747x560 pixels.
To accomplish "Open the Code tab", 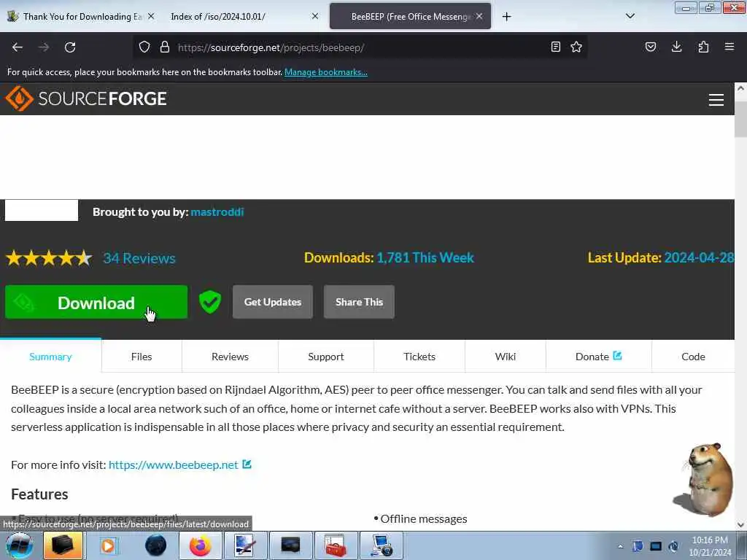I will pyautogui.click(x=693, y=356).
